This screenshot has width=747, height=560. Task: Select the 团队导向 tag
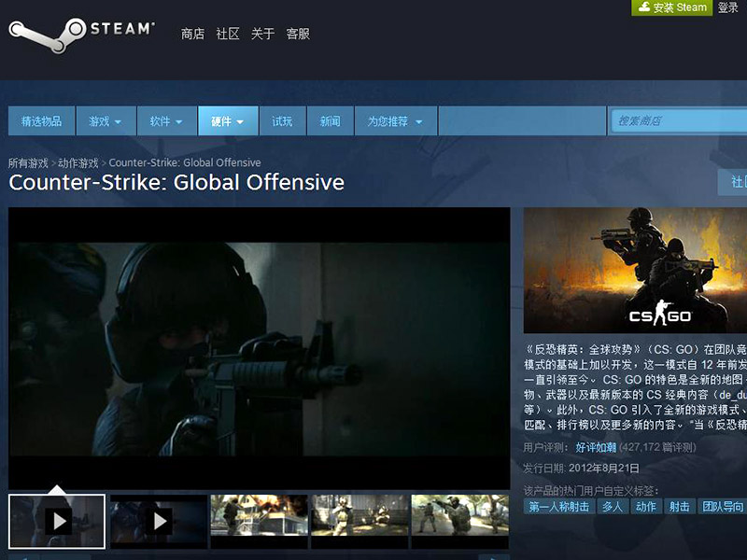pos(722,507)
